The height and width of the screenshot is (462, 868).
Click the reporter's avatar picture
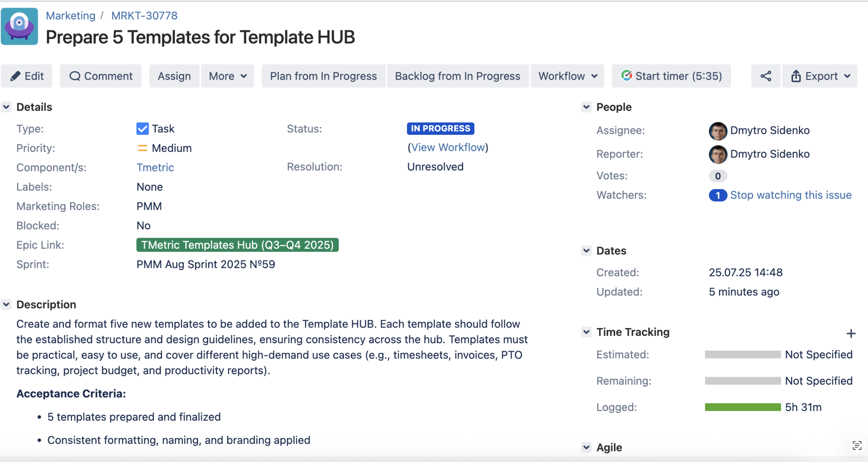(718, 155)
